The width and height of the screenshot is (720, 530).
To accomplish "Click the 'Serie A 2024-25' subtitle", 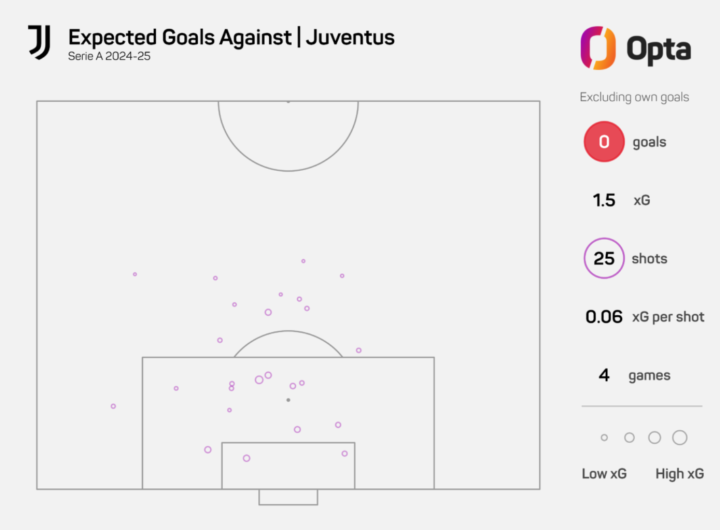I will pyautogui.click(x=109, y=57).
